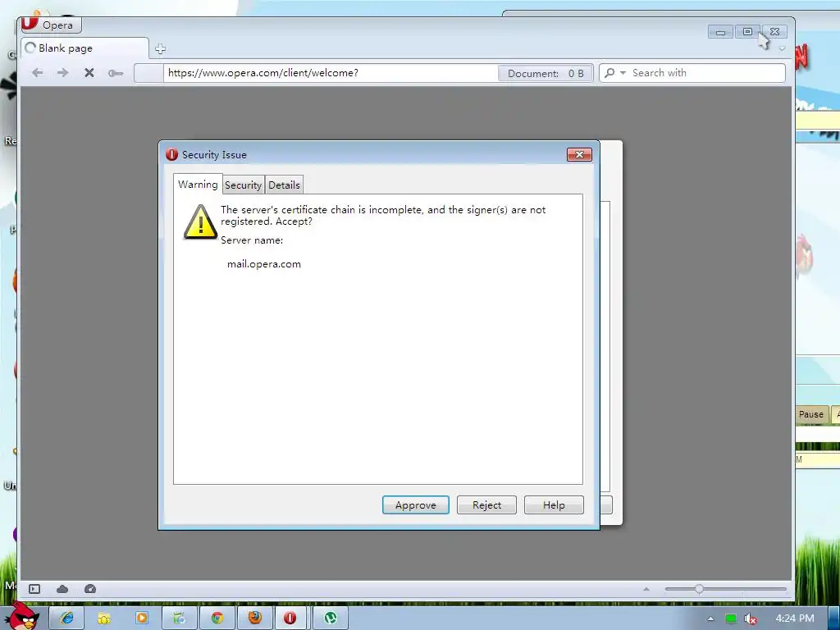Open the file explorer taskbar icon
Image resolution: width=840 pixels, height=630 pixels.
[104, 619]
